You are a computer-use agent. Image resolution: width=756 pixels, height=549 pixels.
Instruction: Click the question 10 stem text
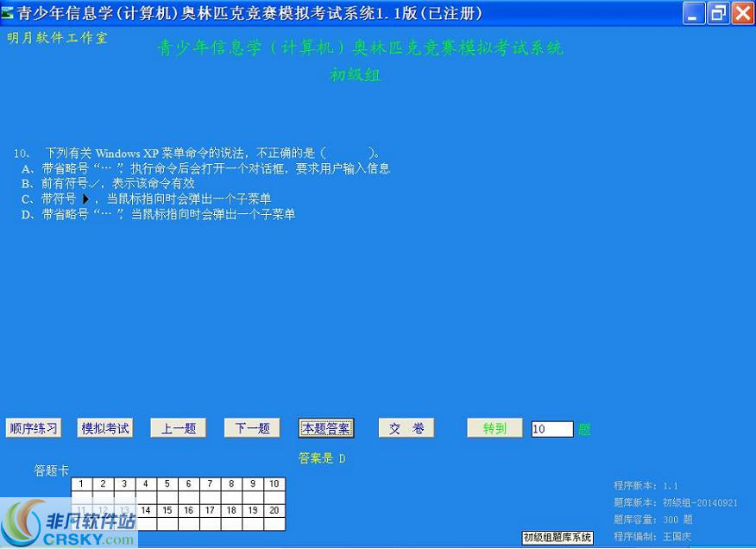pos(197,153)
